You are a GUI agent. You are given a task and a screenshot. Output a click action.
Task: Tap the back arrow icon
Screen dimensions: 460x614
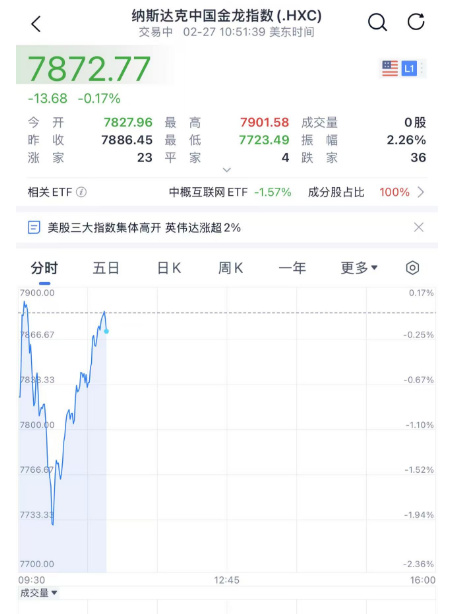[36, 24]
